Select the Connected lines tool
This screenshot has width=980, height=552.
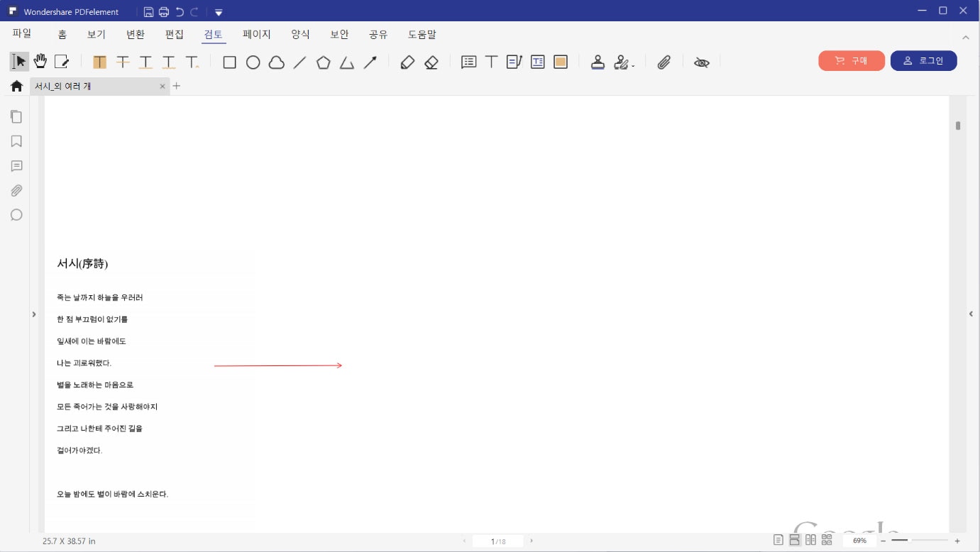(x=347, y=62)
